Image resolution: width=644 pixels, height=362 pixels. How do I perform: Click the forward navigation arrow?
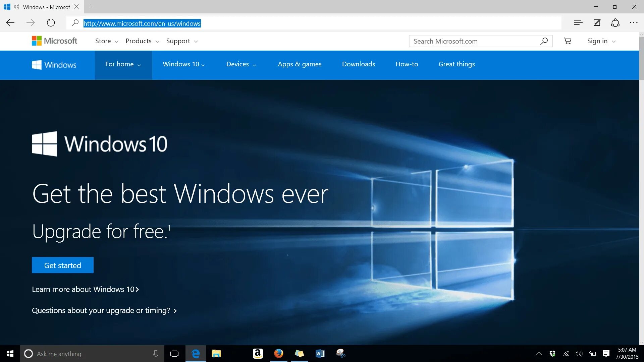(31, 23)
